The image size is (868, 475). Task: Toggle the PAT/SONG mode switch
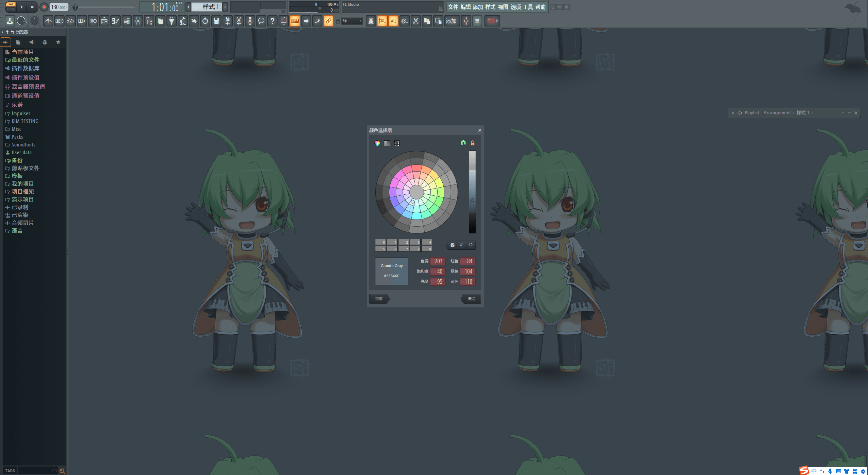click(x=11, y=7)
